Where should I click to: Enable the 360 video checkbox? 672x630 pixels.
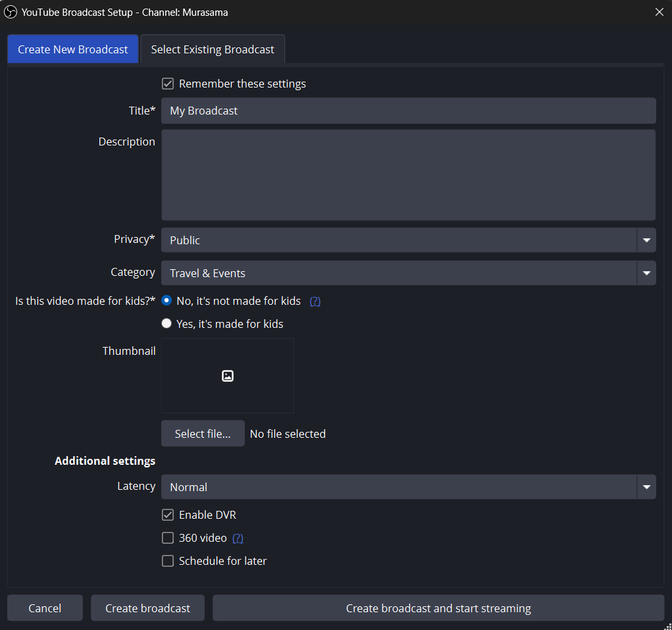click(168, 538)
